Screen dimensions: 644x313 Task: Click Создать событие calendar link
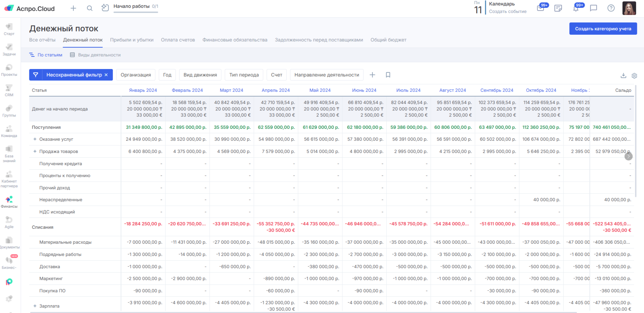[x=508, y=12]
